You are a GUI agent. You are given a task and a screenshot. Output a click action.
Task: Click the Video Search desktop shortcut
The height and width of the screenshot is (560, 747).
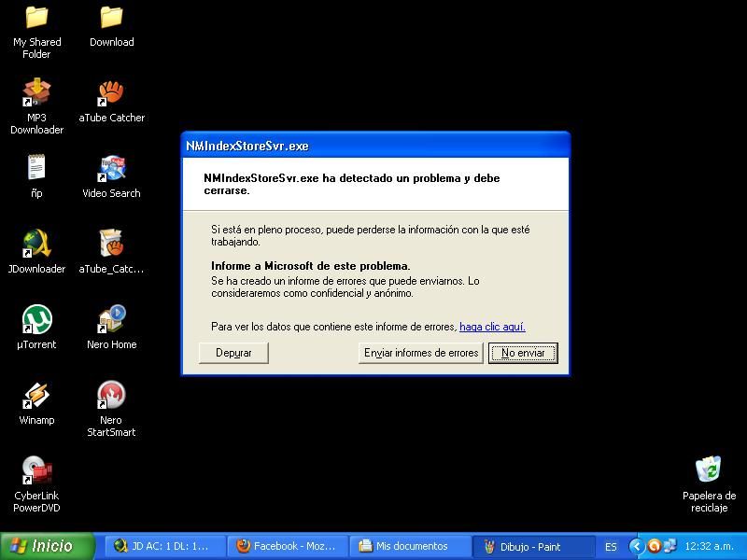click(111, 176)
